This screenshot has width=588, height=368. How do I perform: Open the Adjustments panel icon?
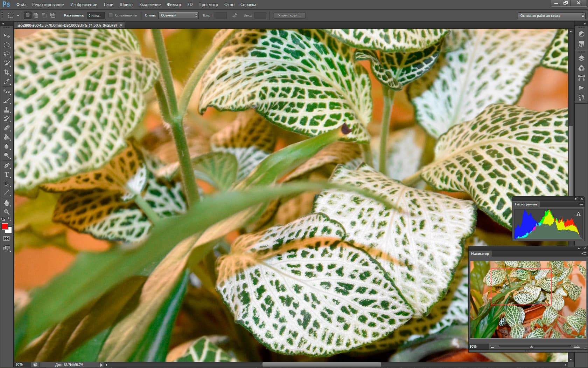(x=581, y=34)
